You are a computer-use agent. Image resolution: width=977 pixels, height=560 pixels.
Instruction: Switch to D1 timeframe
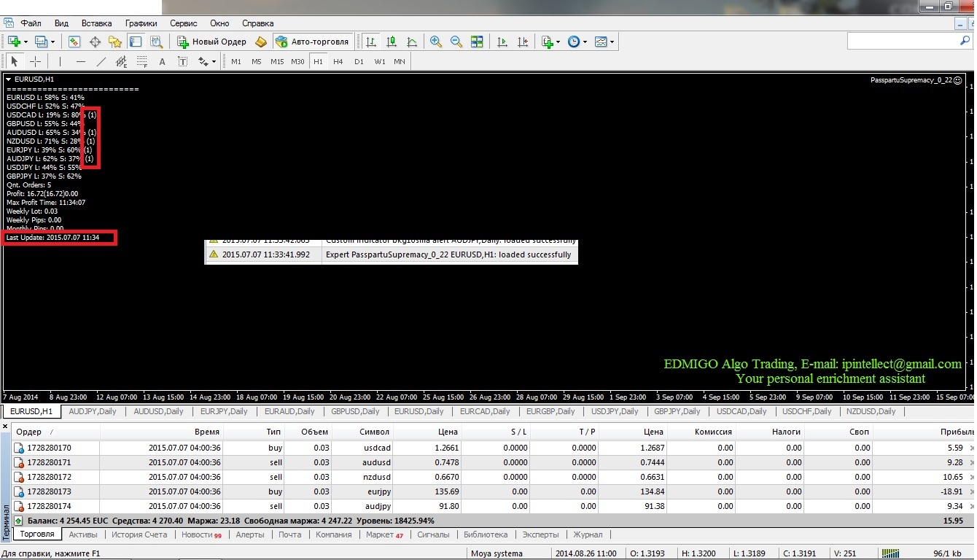[x=359, y=61]
